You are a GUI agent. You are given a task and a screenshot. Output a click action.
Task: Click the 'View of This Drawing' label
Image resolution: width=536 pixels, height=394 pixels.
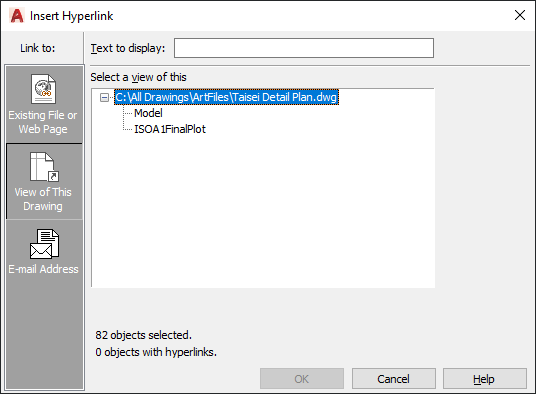(43, 199)
